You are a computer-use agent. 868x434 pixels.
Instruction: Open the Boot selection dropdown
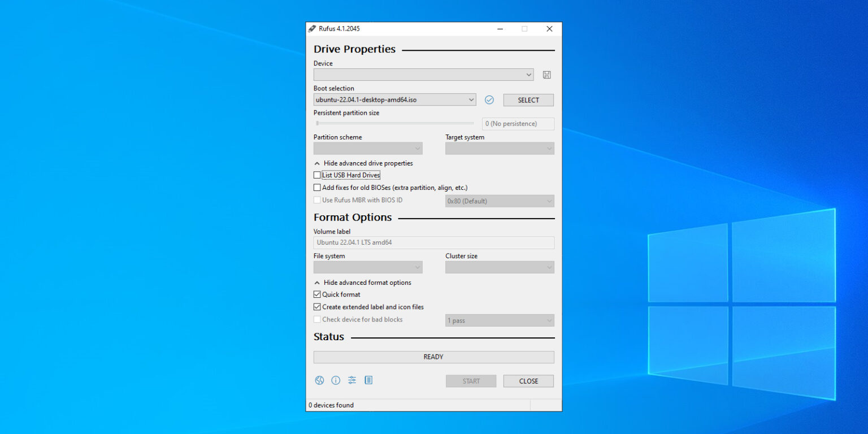pos(394,100)
